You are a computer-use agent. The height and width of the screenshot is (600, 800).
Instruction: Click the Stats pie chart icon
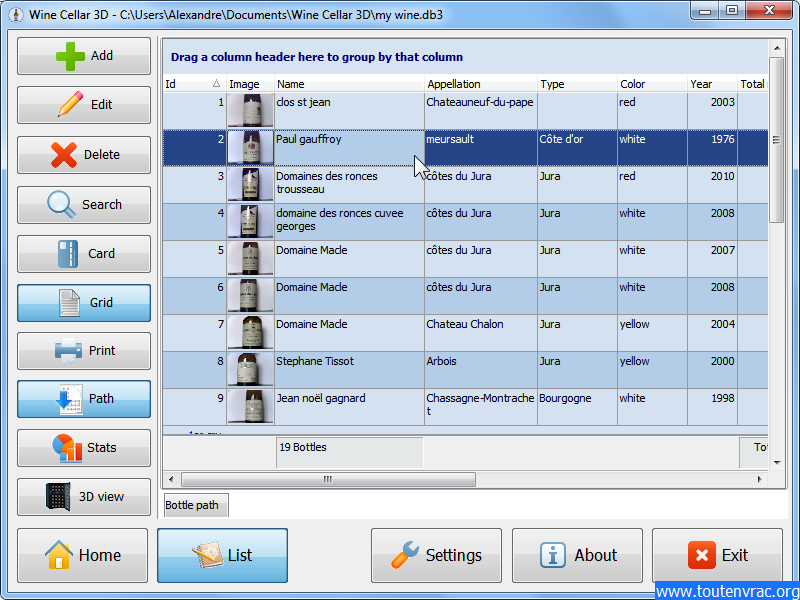pos(67,448)
